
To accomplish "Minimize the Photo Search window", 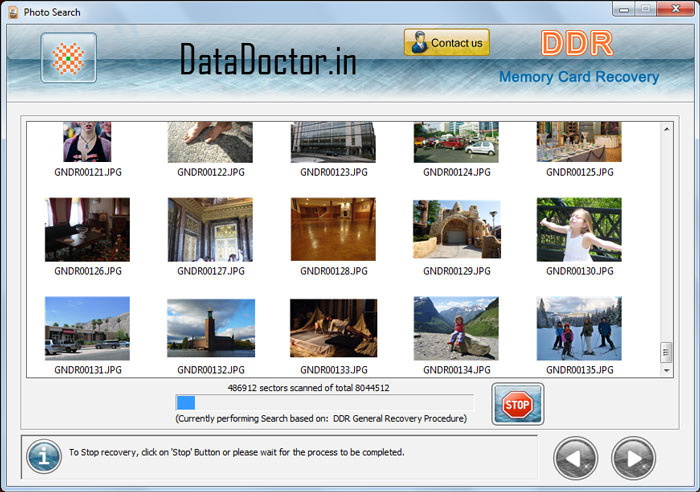I will (x=624, y=9).
